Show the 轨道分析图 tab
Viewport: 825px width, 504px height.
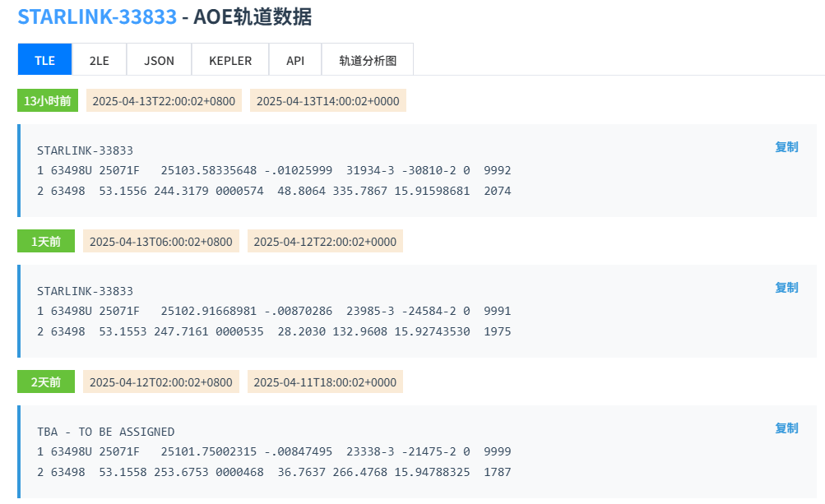368,60
